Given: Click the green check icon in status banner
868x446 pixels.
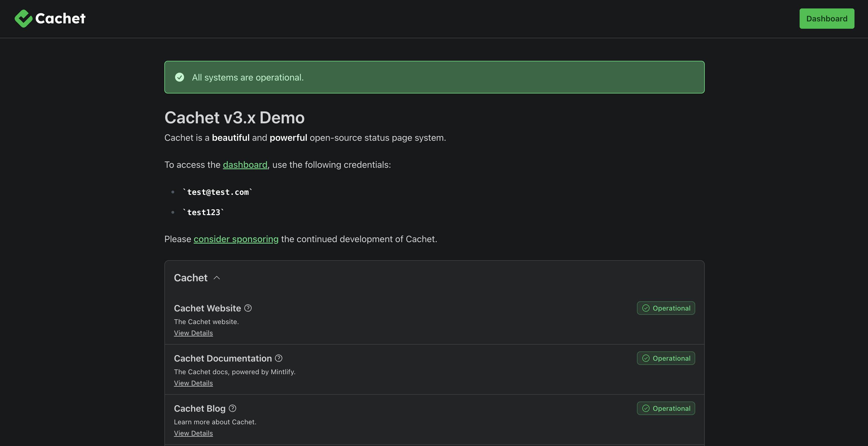Looking at the screenshot, I should [180, 77].
